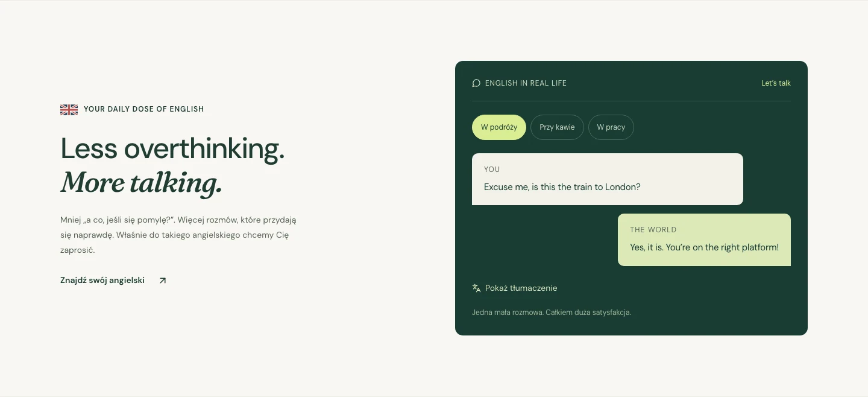Click the caption Jedna mała rozmowa
868x397 pixels.
pos(551,313)
